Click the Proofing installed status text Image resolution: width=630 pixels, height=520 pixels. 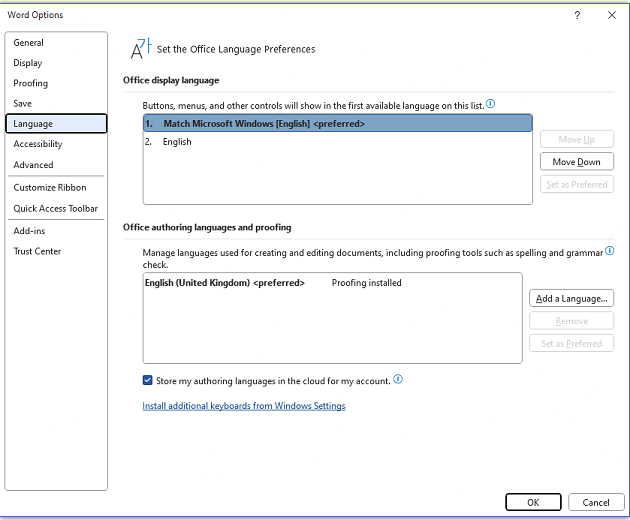click(366, 283)
